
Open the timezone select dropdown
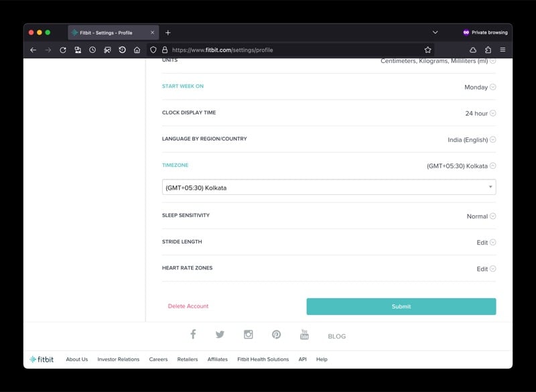(329, 187)
